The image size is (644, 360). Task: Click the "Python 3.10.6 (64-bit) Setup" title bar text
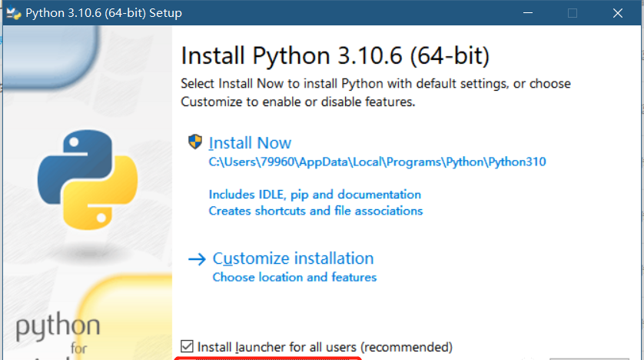(104, 13)
